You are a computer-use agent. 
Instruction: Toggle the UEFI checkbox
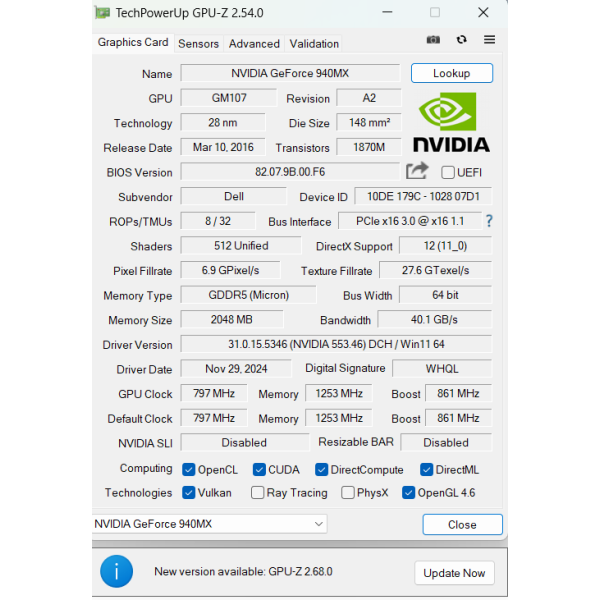(x=447, y=172)
